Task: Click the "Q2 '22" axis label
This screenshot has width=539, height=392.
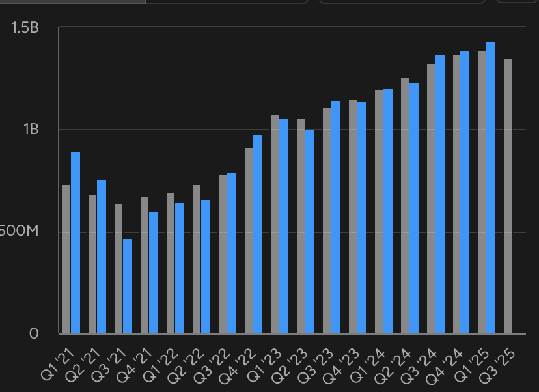Action: [186, 366]
